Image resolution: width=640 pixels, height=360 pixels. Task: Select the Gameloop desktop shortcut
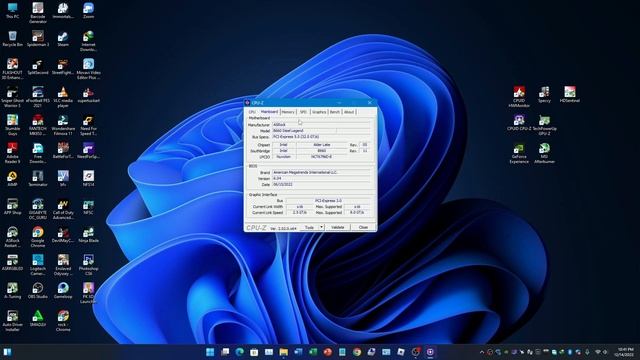(63, 291)
